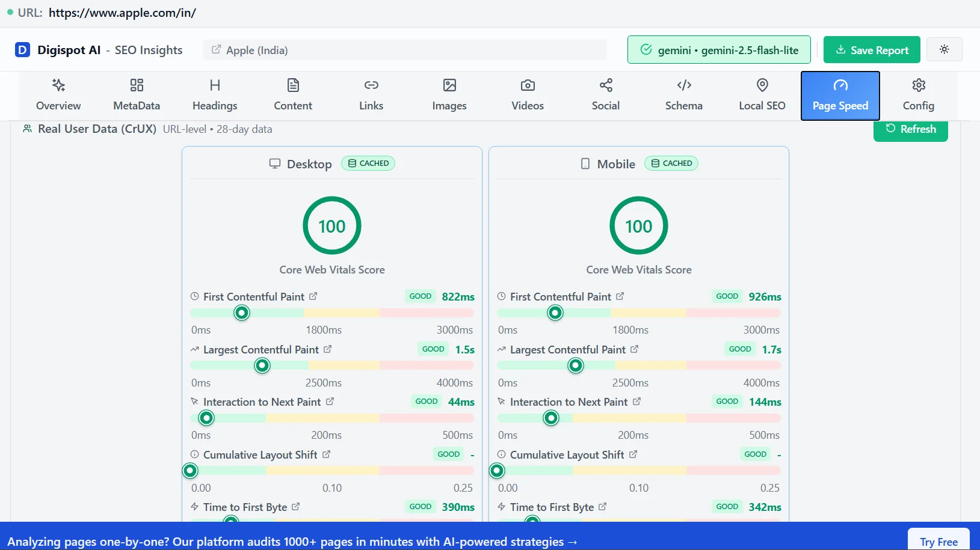Refresh the Page Speed data
Image resolution: width=980 pixels, height=550 pixels.
pos(910,129)
